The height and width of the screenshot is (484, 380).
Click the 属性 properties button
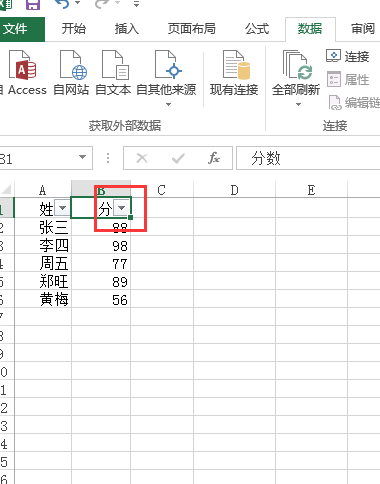coord(348,80)
